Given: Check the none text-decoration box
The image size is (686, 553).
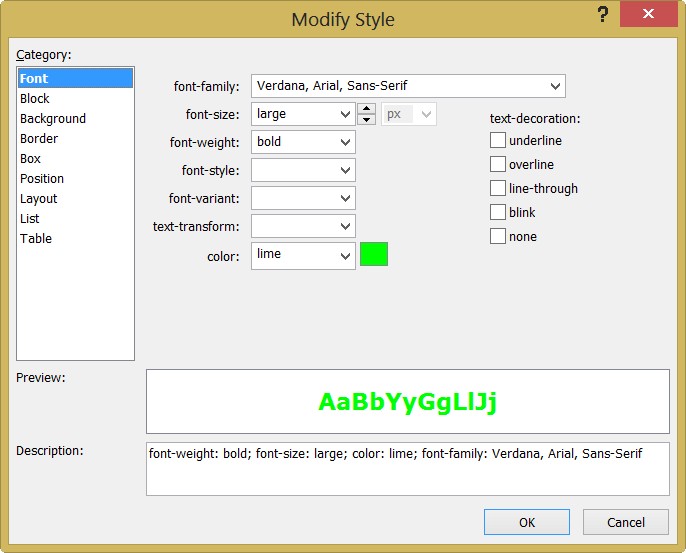Looking at the screenshot, I should [x=498, y=236].
